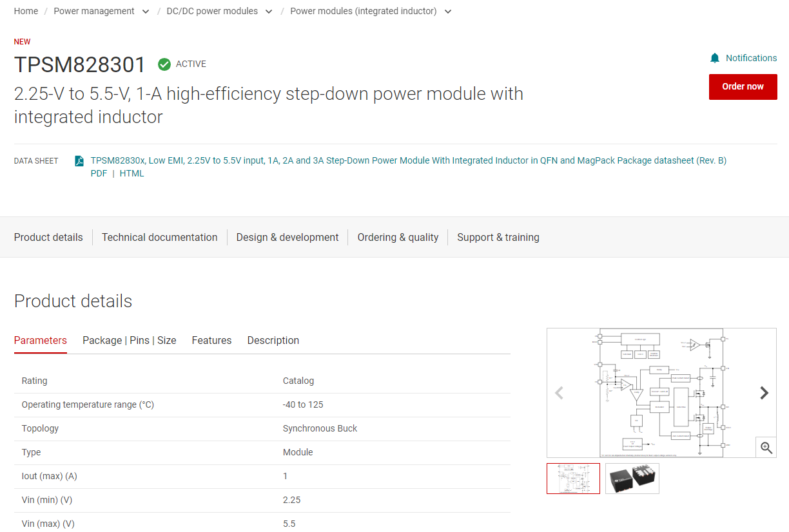Viewport: 789px width, 532px height.
Task: Show the previous product image with the left arrow
Action: click(559, 393)
